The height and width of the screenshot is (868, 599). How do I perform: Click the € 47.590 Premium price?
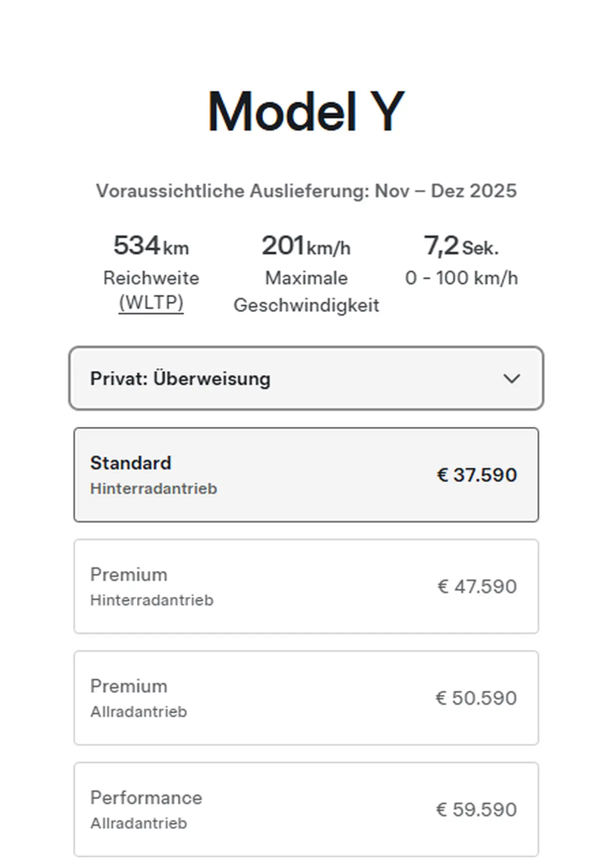[x=477, y=586]
